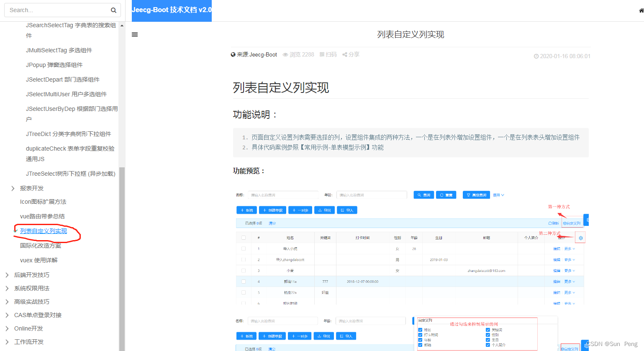Open JSearchSelectTag 字典表的搜索组件 page

click(x=71, y=30)
